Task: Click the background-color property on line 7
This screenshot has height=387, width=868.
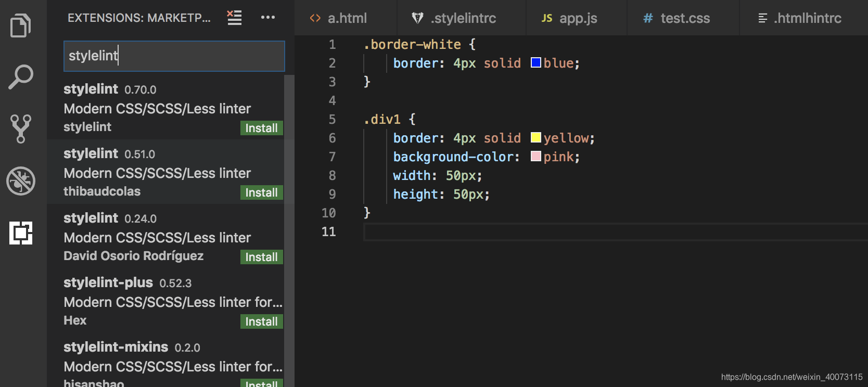Action: point(452,157)
